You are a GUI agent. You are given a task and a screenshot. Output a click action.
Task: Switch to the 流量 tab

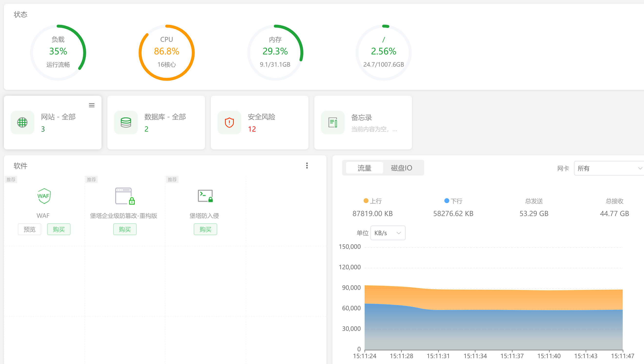coord(364,168)
